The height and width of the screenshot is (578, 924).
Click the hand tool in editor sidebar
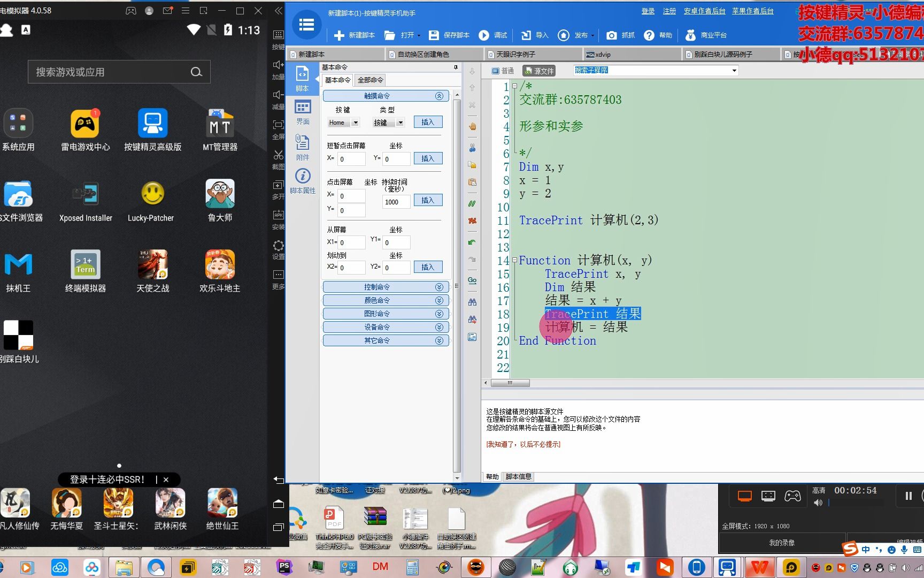pyautogui.click(x=472, y=127)
